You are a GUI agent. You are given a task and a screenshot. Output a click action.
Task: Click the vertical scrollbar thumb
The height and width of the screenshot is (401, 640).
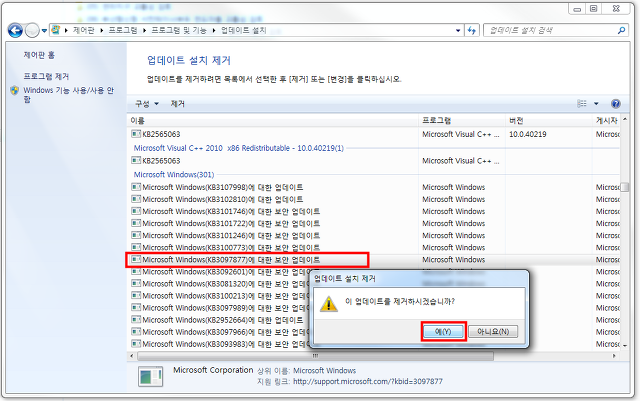(624, 187)
